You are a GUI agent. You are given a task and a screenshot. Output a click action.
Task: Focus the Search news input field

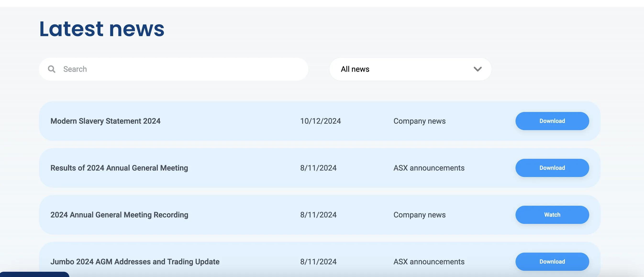(173, 69)
